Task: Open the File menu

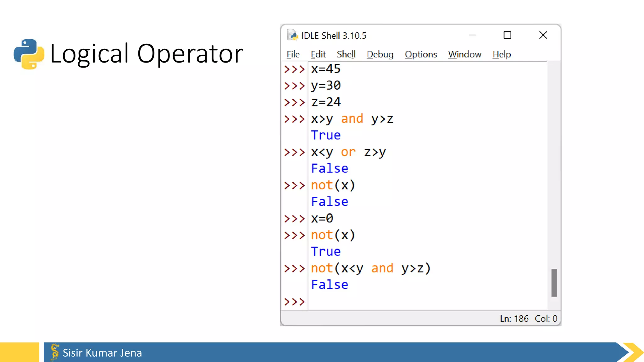Action: click(293, 54)
